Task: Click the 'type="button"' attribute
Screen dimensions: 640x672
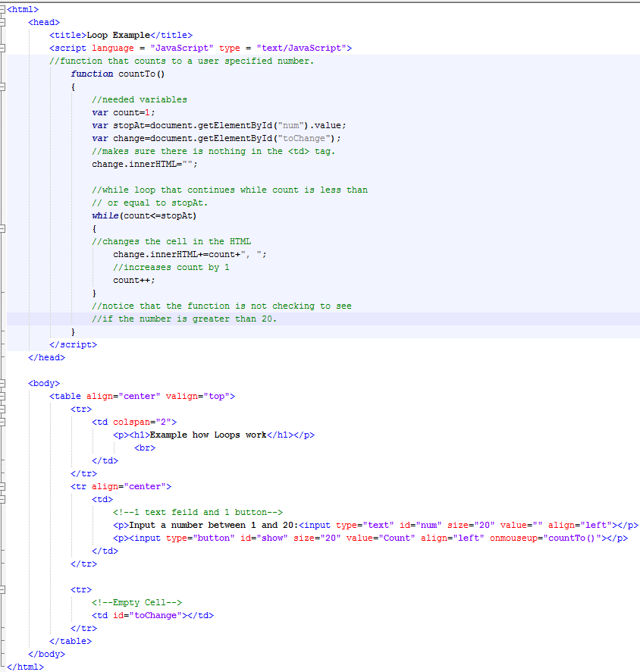Action: point(200,539)
